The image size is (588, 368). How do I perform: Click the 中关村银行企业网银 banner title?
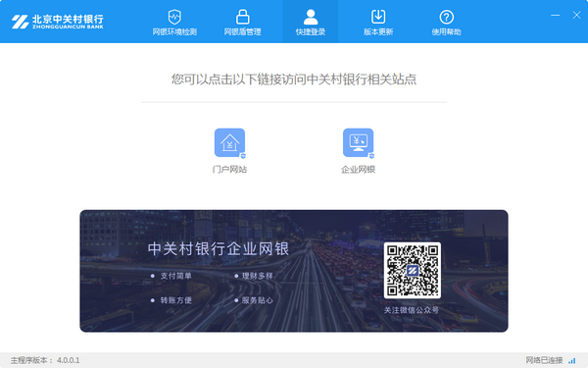coord(219,248)
